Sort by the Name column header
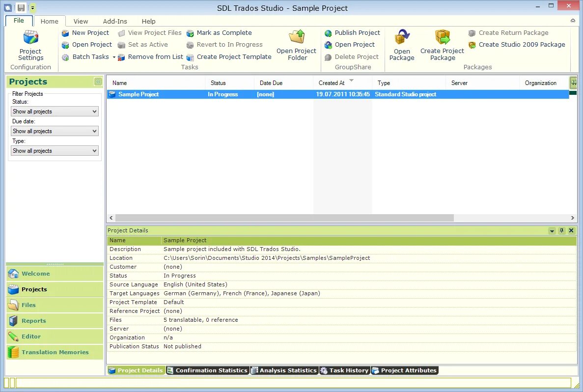Viewport: 583px width, 392px height. coord(156,83)
